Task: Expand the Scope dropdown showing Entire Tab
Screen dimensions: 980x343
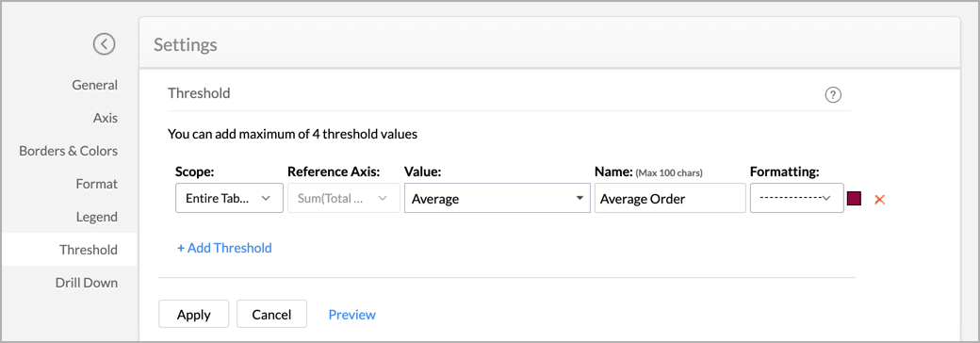Action: tap(229, 198)
